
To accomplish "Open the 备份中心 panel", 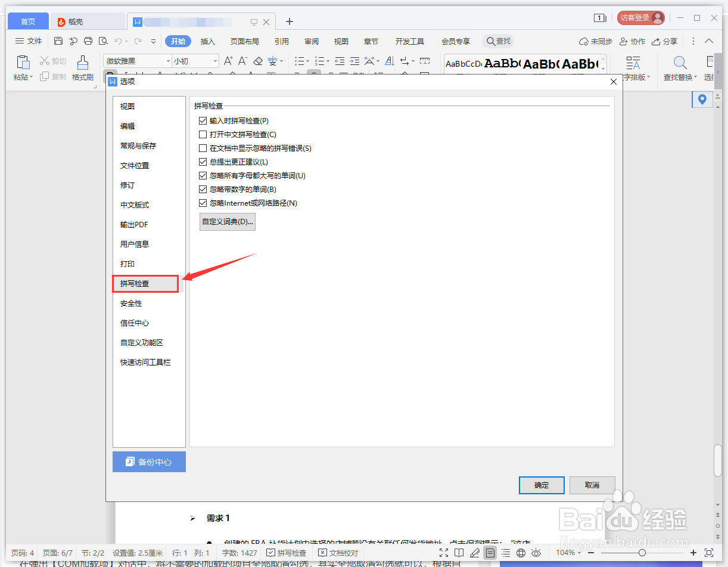I will click(149, 461).
